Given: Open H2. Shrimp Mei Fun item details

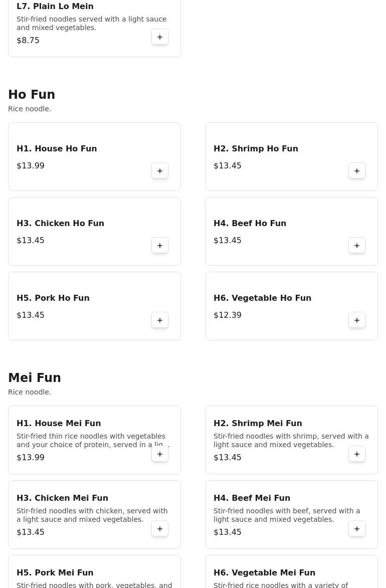Looking at the screenshot, I should coord(258,423).
